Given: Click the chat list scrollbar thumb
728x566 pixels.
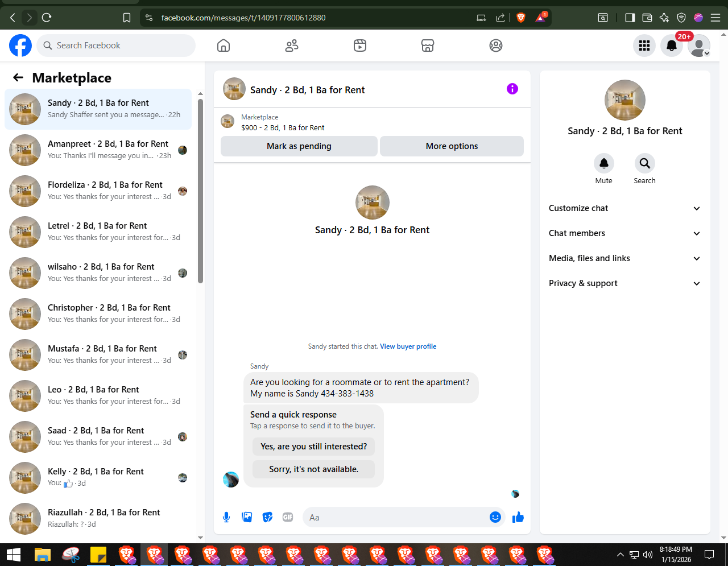Looking at the screenshot, I should tap(200, 191).
